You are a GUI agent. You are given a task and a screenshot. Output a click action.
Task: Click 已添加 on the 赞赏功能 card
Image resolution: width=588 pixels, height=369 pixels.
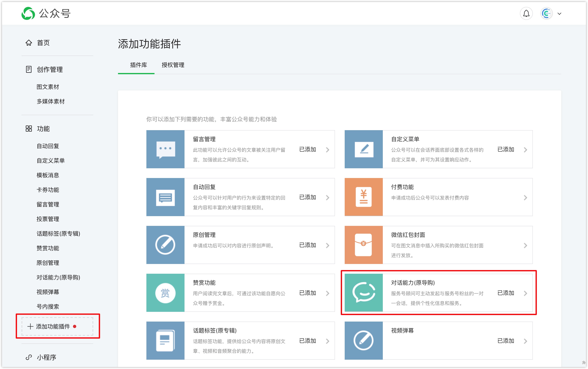tap(307, 293)
